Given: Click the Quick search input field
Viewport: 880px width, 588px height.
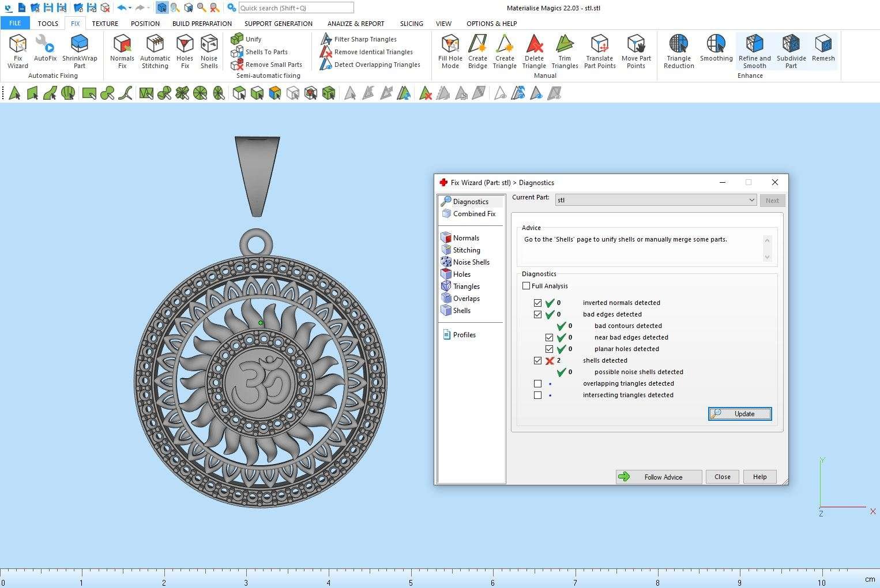Looking at the screenshot, I should [x=296, y=8].
